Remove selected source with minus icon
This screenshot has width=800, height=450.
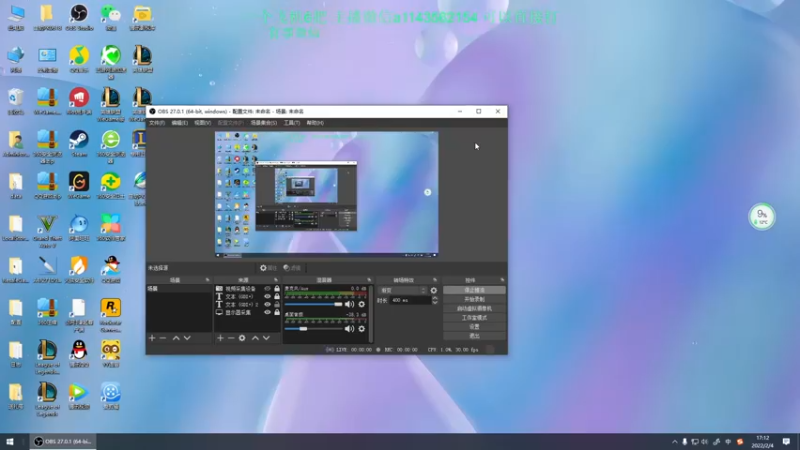[231, 338]
